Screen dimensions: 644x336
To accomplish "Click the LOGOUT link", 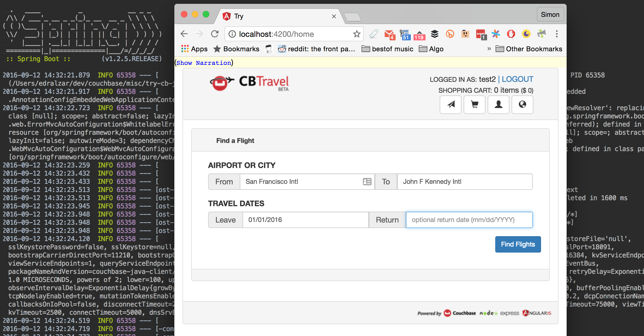I will click(x=517, y=79).
